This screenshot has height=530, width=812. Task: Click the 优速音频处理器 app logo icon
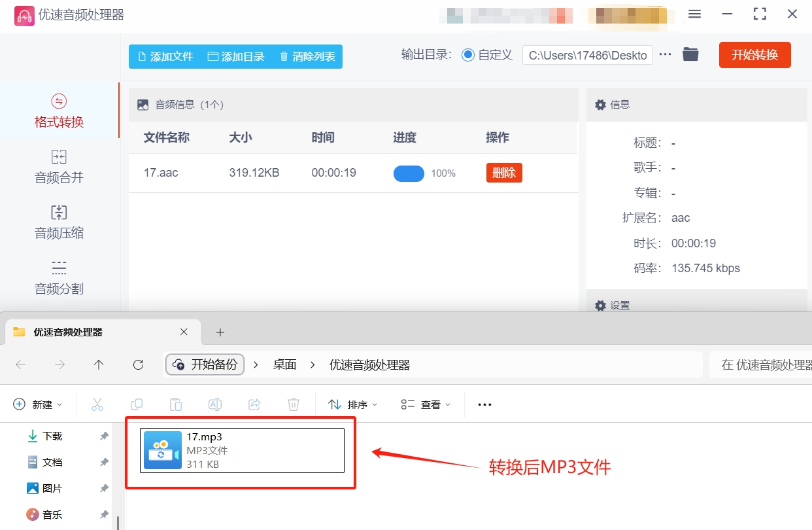[24, 16]
